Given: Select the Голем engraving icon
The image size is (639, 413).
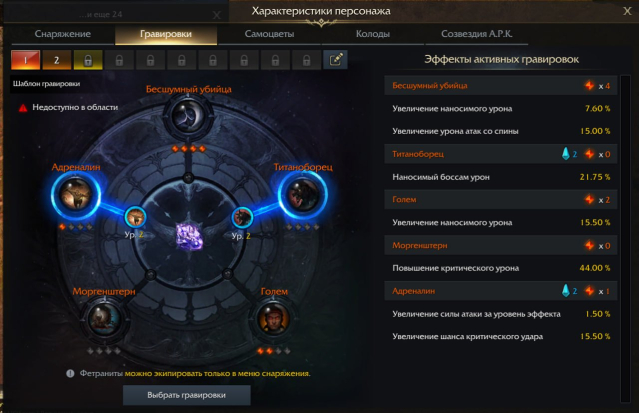Looking at the screenshot, I should coord(273,319).
